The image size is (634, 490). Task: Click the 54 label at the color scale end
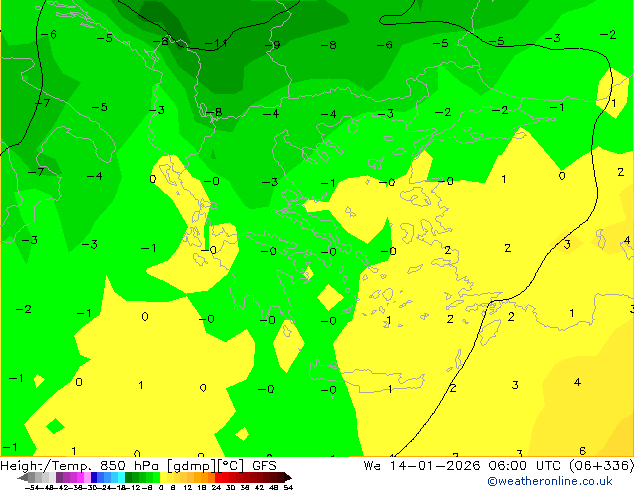coord(288,487)
